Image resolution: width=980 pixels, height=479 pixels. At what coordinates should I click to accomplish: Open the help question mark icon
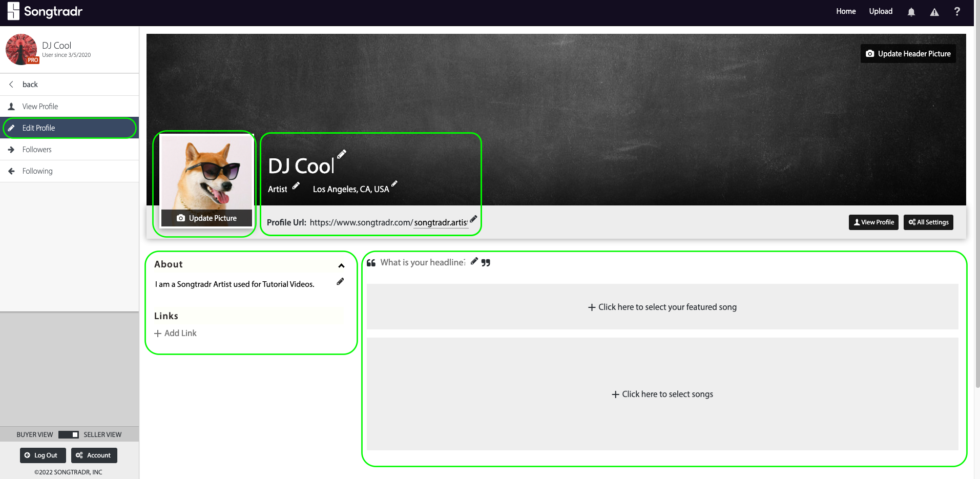pos(957,11)
